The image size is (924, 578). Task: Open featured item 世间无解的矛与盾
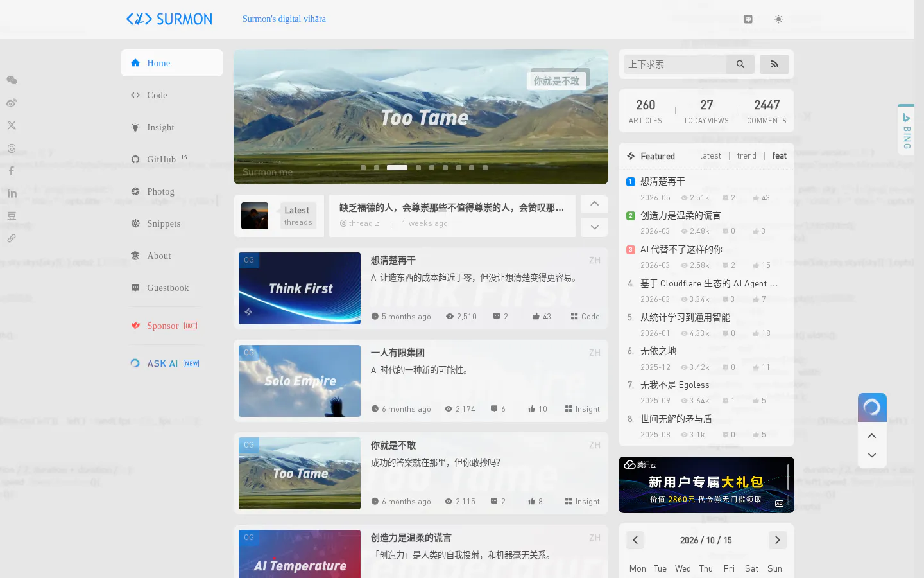676,419
